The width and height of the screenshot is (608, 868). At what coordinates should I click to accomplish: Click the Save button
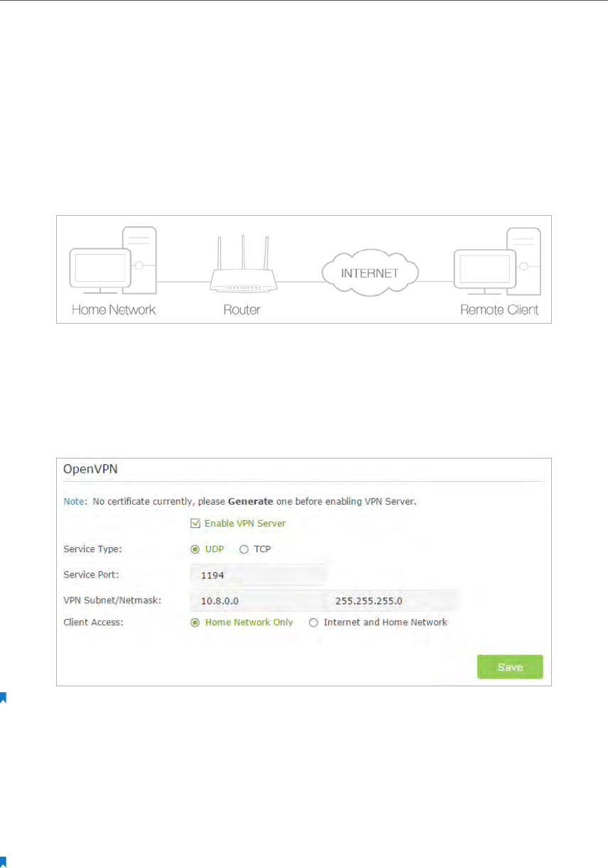[x=510, y=667]
